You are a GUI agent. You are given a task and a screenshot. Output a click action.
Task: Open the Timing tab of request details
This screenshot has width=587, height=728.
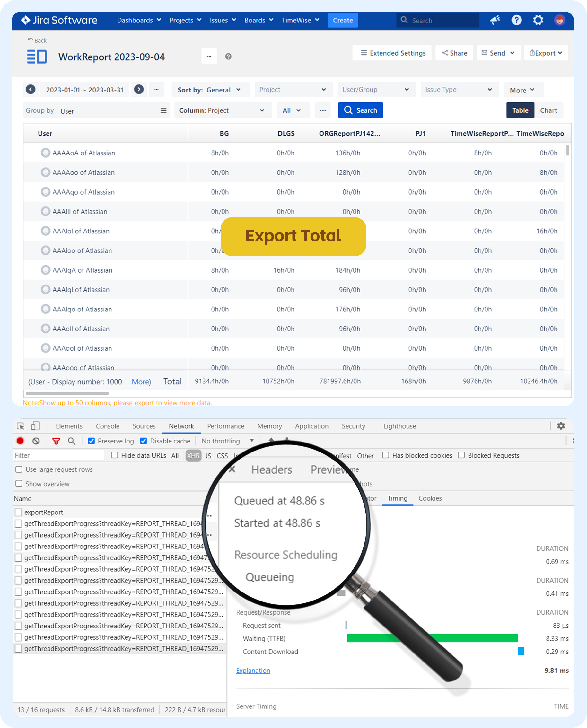(x=397, y=498)
